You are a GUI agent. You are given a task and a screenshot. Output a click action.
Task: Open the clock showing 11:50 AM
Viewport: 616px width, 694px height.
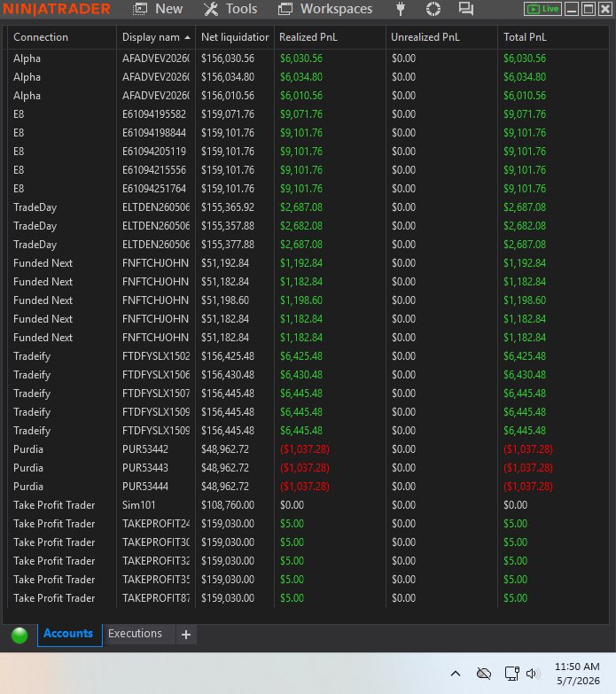coord(577,667)
